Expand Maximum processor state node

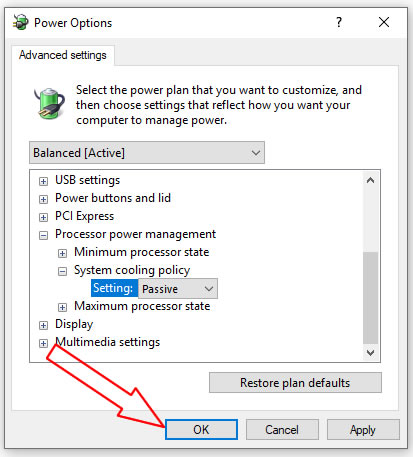[x=62, y=307]
